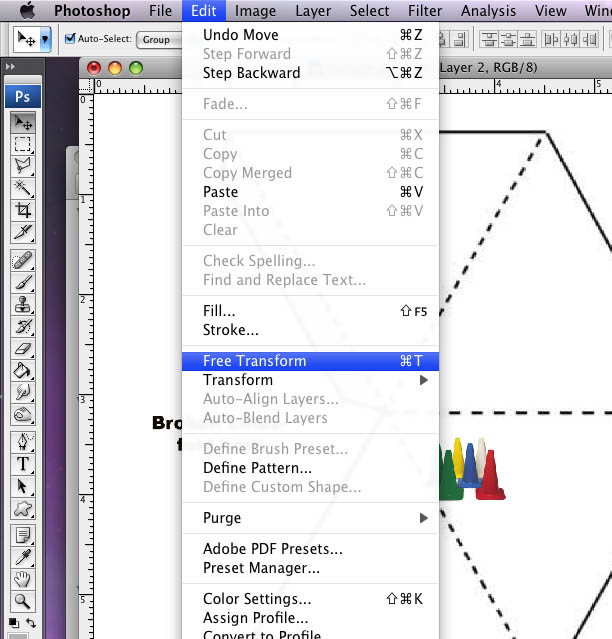Select the Hand tool
This screenshot has height=639, width=612.
[23, 580]
